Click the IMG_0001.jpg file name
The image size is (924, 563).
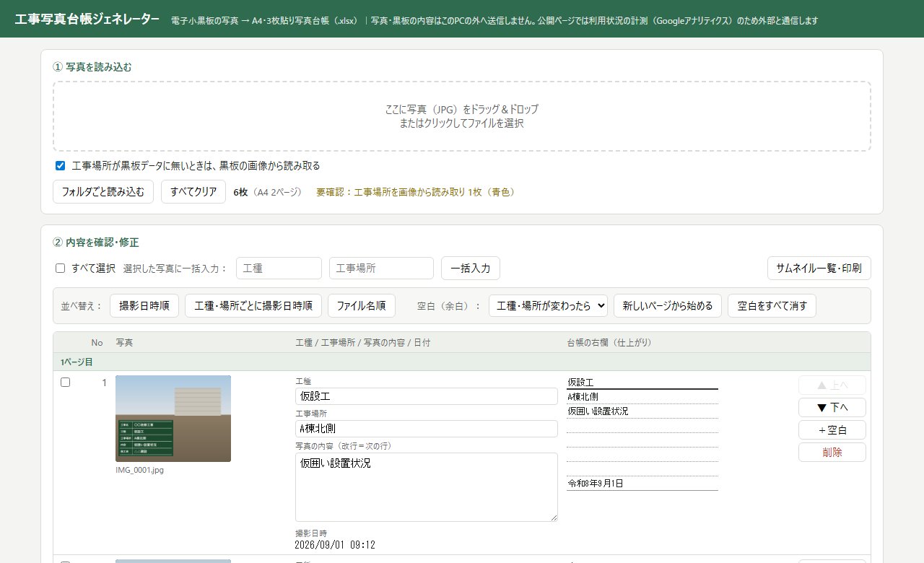[140, 470]
